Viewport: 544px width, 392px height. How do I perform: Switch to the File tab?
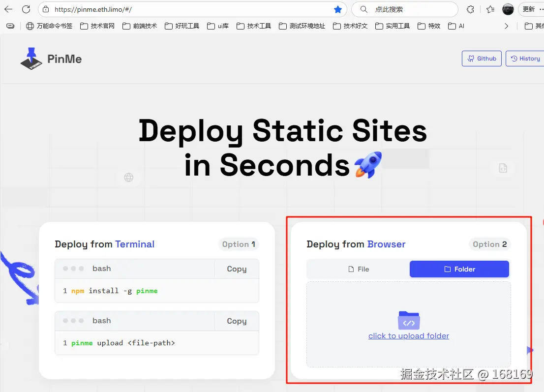click(x=359, y=269)
